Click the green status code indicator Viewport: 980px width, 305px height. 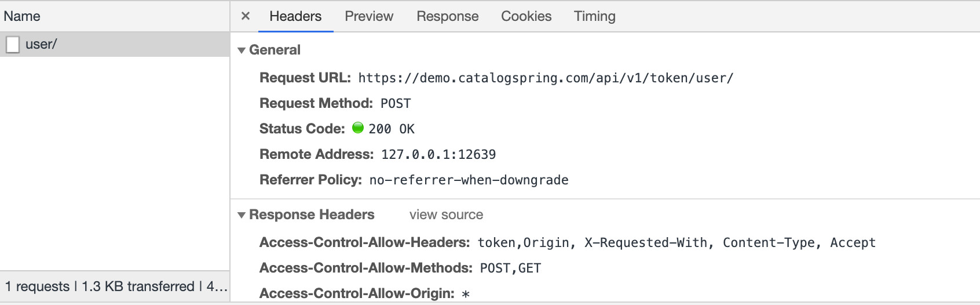click(358, 128)
